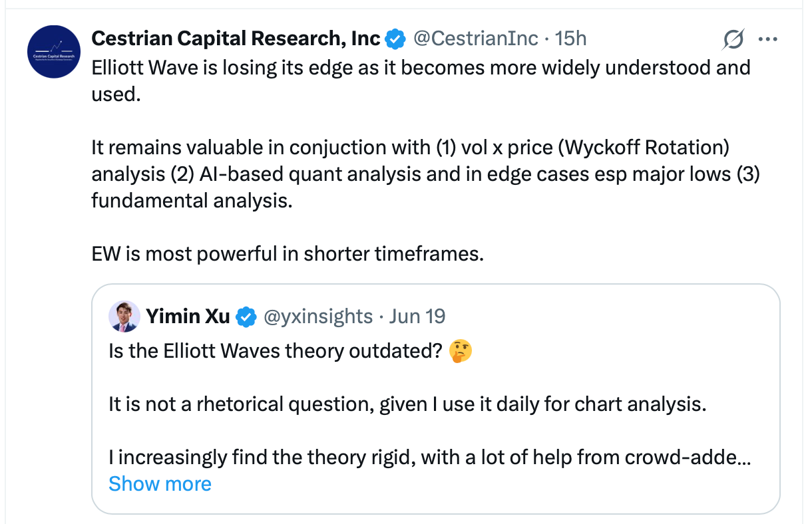
Task: Click the Grok explain post icon
Action: [x=733, y=40]
